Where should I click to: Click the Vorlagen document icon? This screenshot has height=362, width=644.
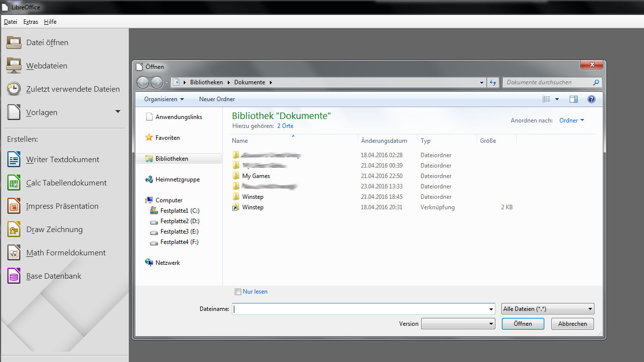point(13,112)
